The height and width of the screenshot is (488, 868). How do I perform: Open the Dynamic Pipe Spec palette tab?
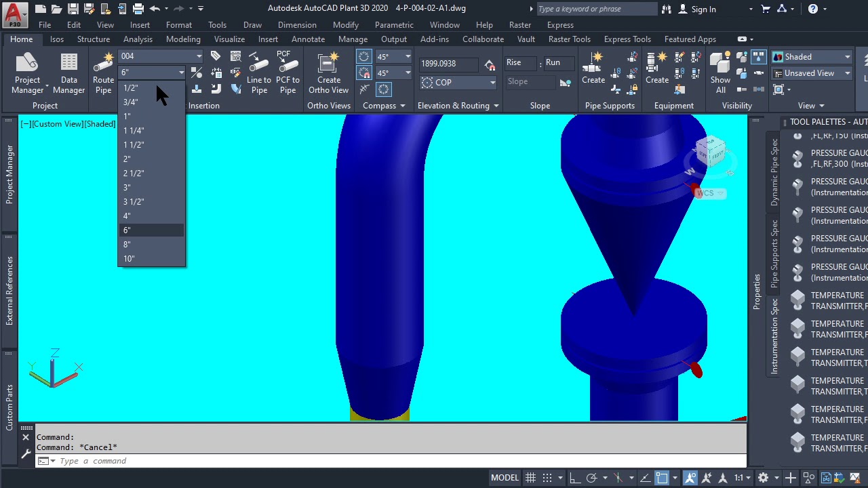coord(774,172)
